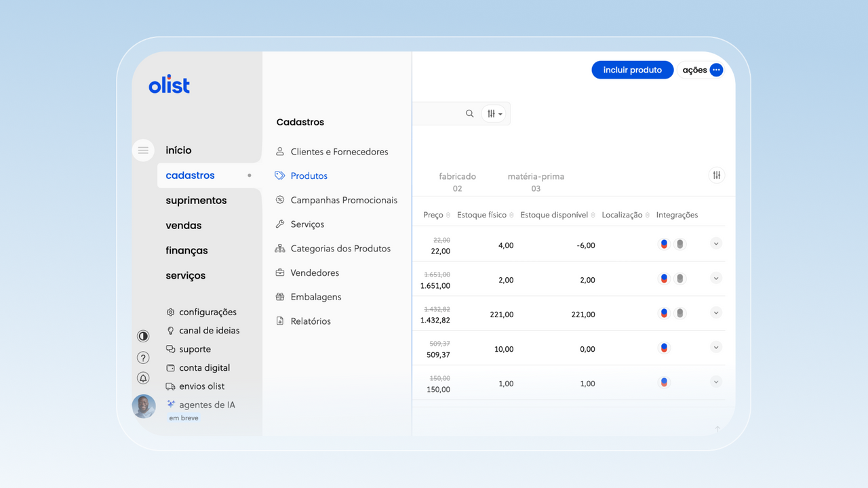Open the column settings sliders icon

click(x=716, y=176)
